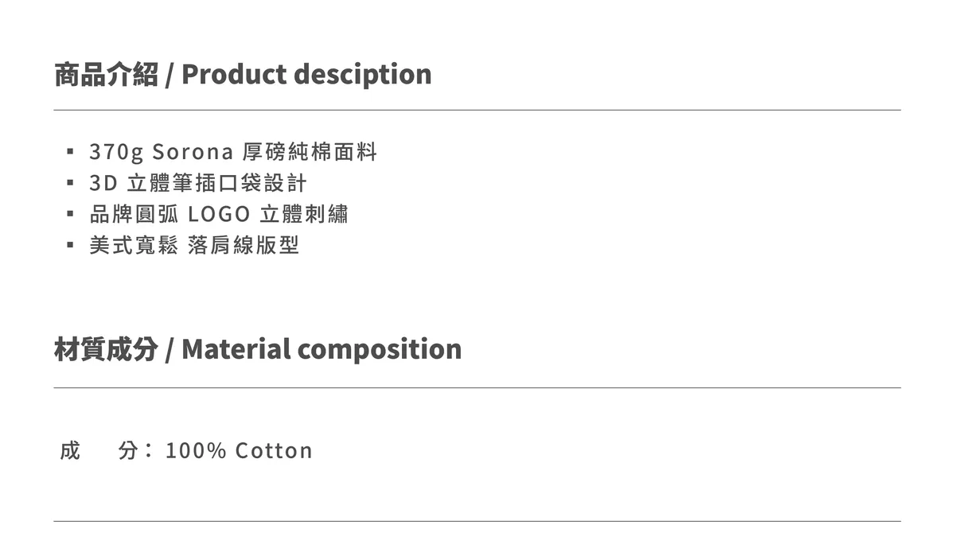Click the 100% Cotton value
This screenshot has height=560, width=955.
(239, 451)
